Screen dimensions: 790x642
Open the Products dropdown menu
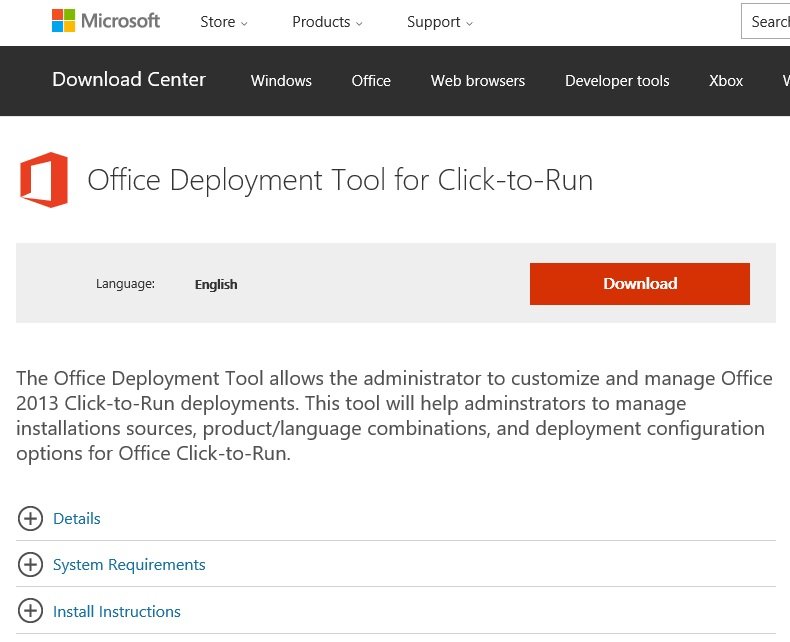[x=327, y=22]
